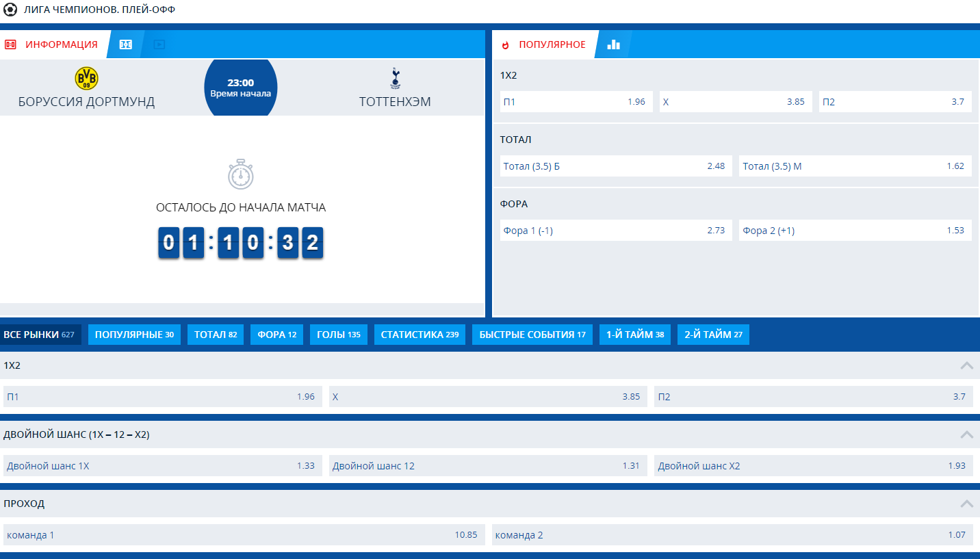The image size is (980, 559).
Task: Select the ГОЛЫ 135 market tab
Action: 339,335
